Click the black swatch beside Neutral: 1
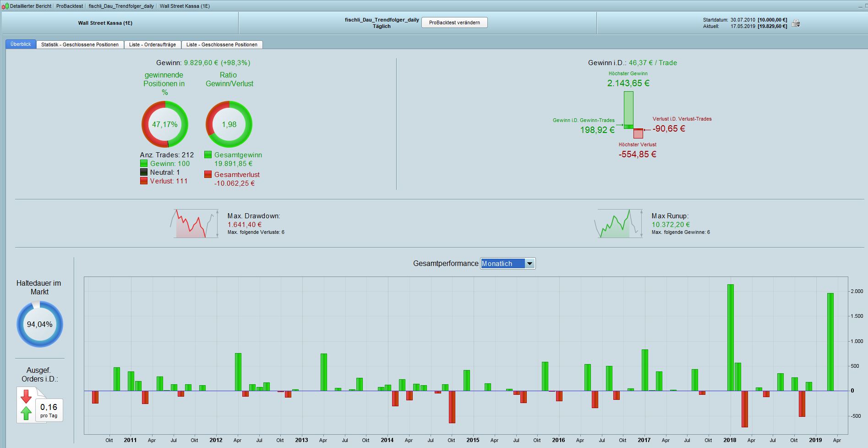 click(x=144, y=172)
